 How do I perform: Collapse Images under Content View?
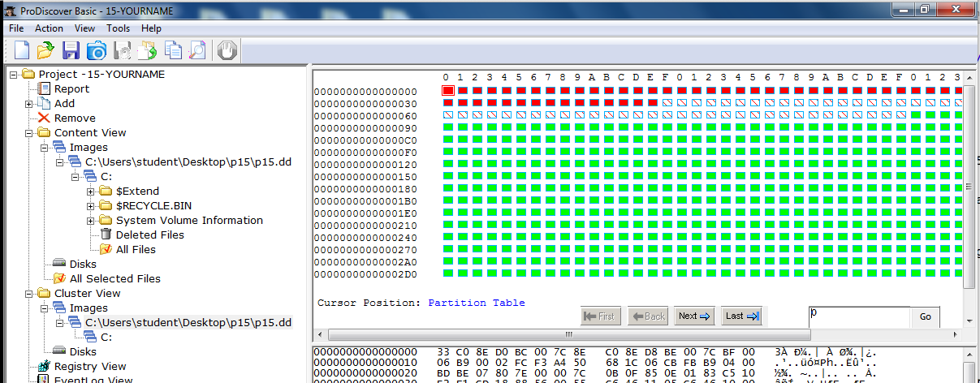(x=45, y=147)
